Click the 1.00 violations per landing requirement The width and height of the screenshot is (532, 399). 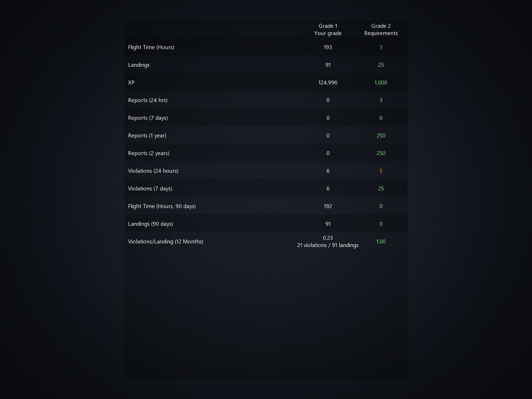coord(381,242)
